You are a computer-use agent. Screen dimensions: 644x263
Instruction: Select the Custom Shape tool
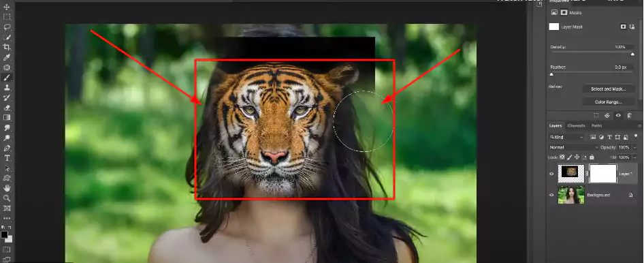tap(7, 178)
